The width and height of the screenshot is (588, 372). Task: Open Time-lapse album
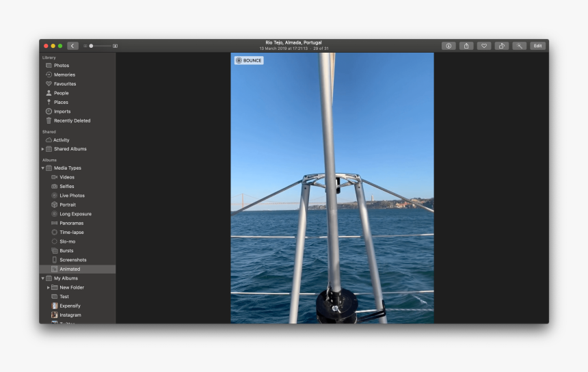point(77,232)
